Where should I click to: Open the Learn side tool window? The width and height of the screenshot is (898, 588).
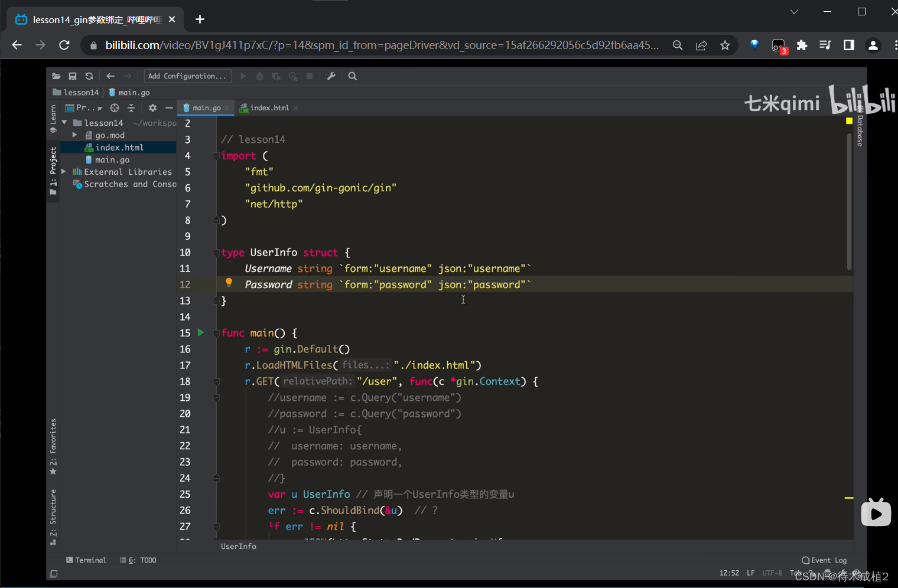[x=53, y=119]
